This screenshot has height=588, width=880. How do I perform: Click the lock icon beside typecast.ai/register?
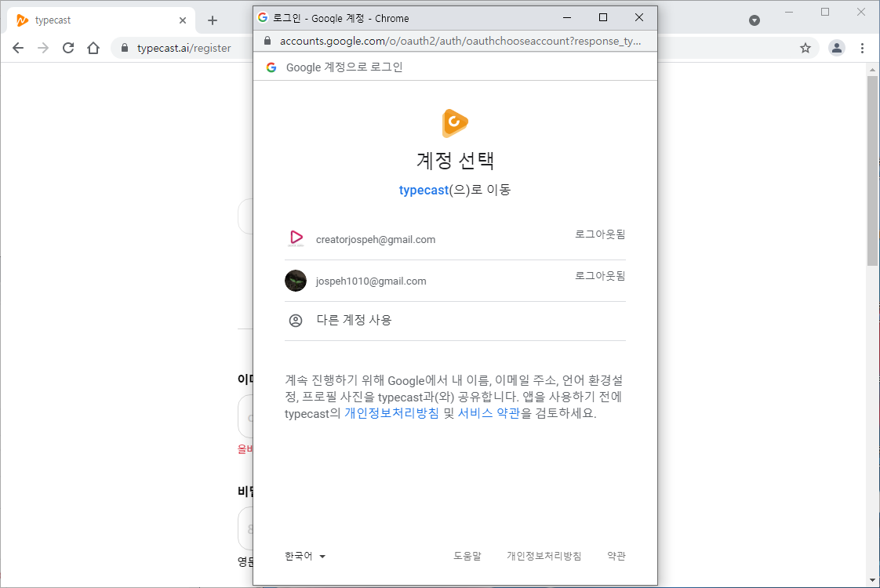(x=125, y=48)
